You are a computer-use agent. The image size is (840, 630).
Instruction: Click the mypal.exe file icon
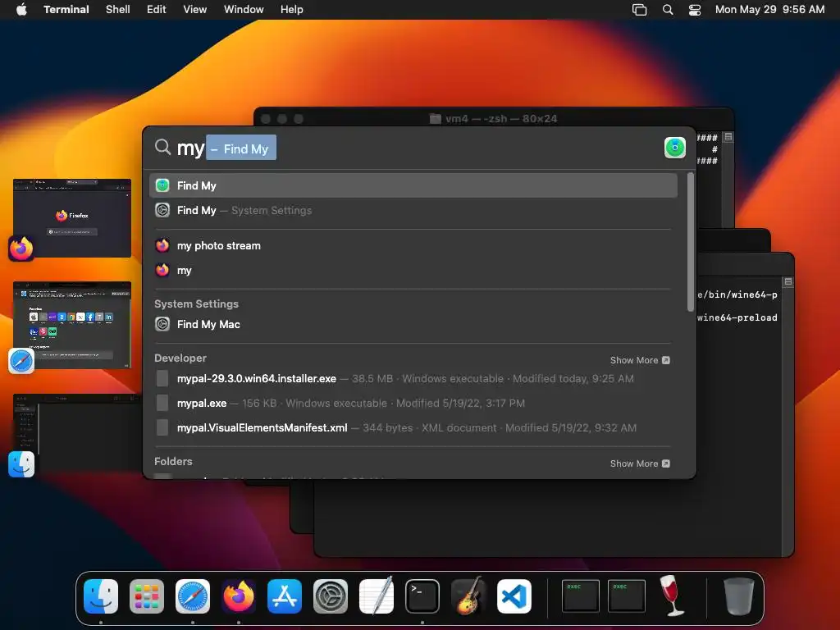[162, 403]
